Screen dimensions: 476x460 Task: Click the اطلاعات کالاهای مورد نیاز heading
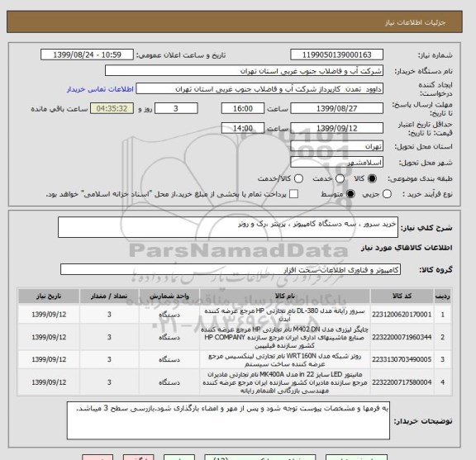[x=407, y=248]
